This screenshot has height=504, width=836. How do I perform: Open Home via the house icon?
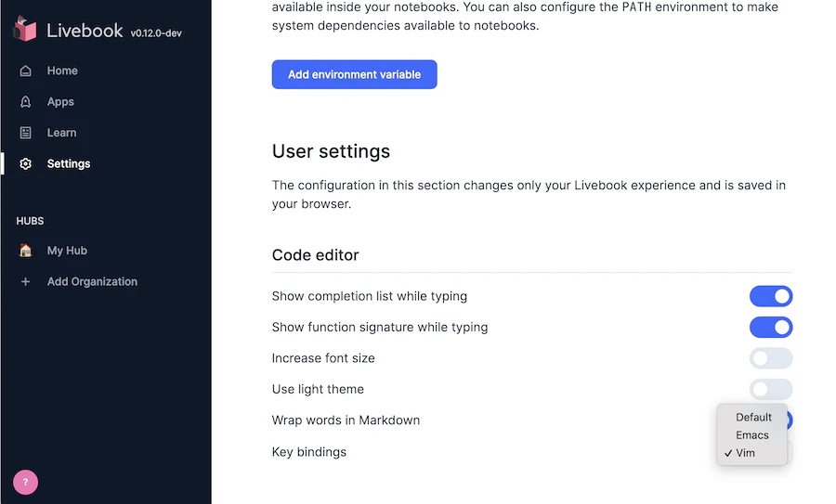click(x=26, y=71)
